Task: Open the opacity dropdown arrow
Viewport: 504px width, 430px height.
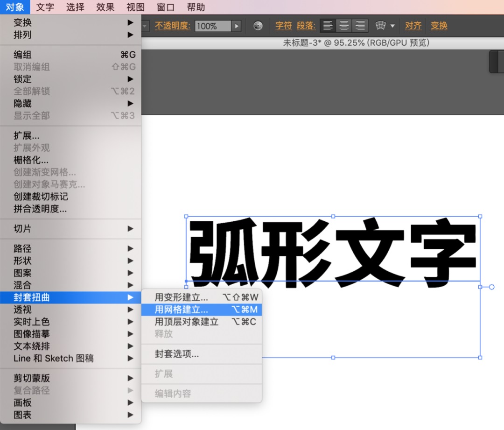Action: pos(237,25)
